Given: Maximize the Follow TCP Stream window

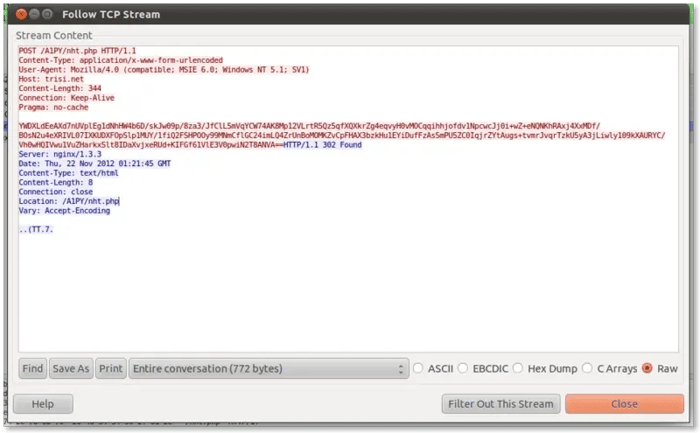Looking at the screenshot, I should pyautogui.click(x=47, y=14).
